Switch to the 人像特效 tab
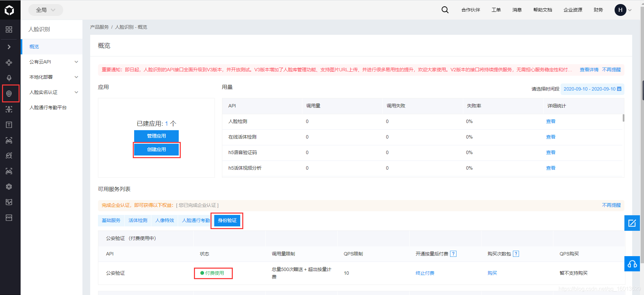644x295 pixels. pos(165,220)
